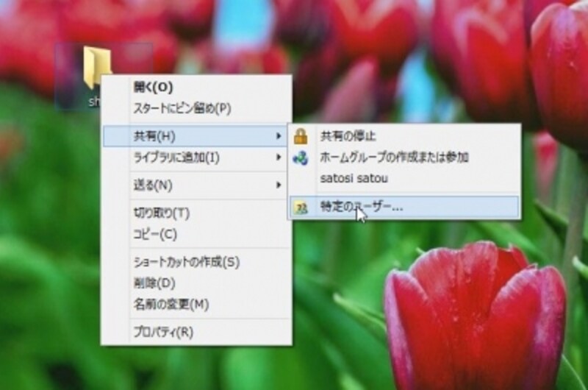
Task: Select 名前の変更(M) to rename
Action: click(x=197, y=304)
